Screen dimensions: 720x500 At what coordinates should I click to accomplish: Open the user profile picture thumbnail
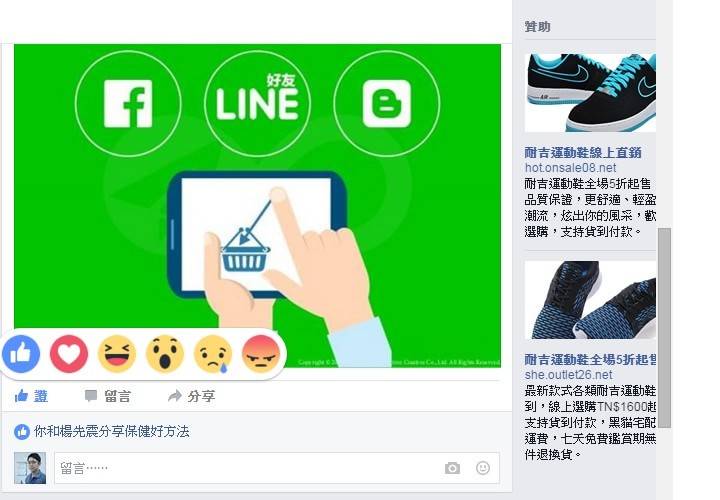tap(30, 468)
